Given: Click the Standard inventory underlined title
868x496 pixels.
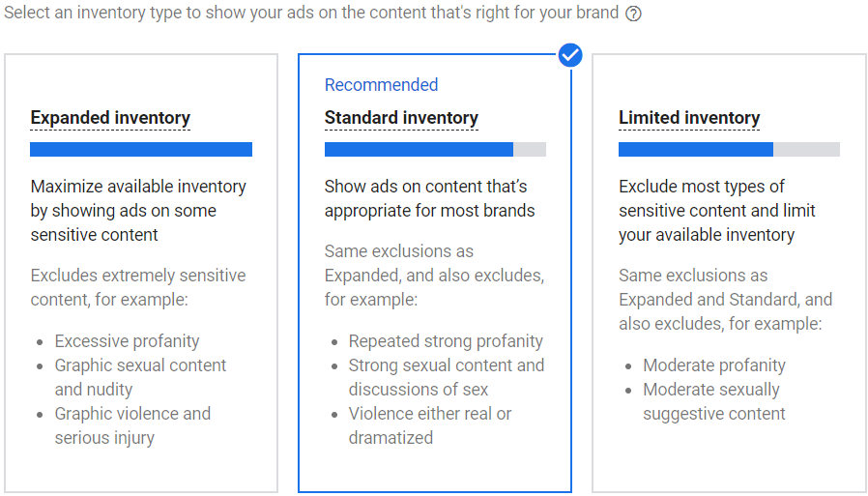Looking at the screenshot, I should (401, 118).
